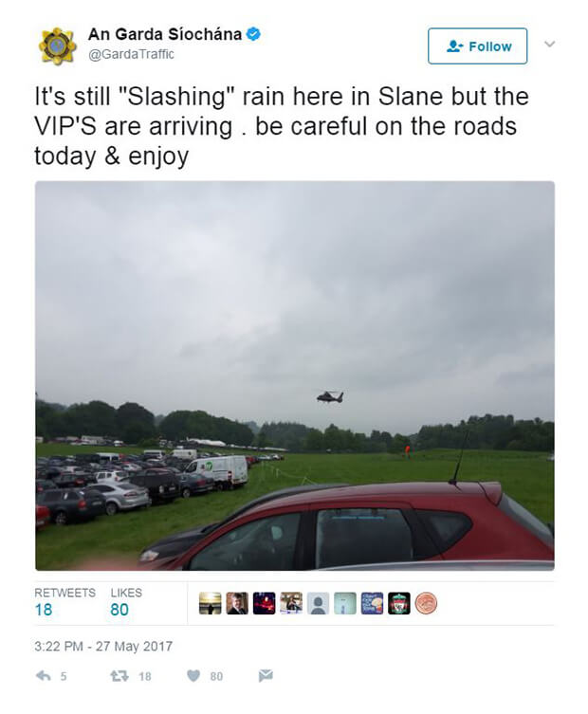The image size is (588, 714).
Task: Open the copper coin liker avatar
Action: pos(427,603)
